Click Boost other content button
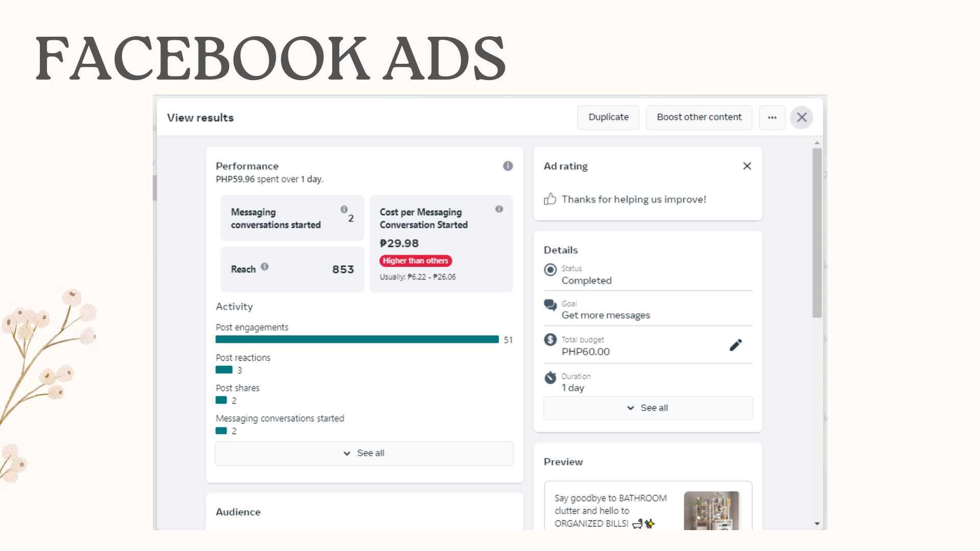The height and width of the screenshot is (551, 980). [699, 117]
